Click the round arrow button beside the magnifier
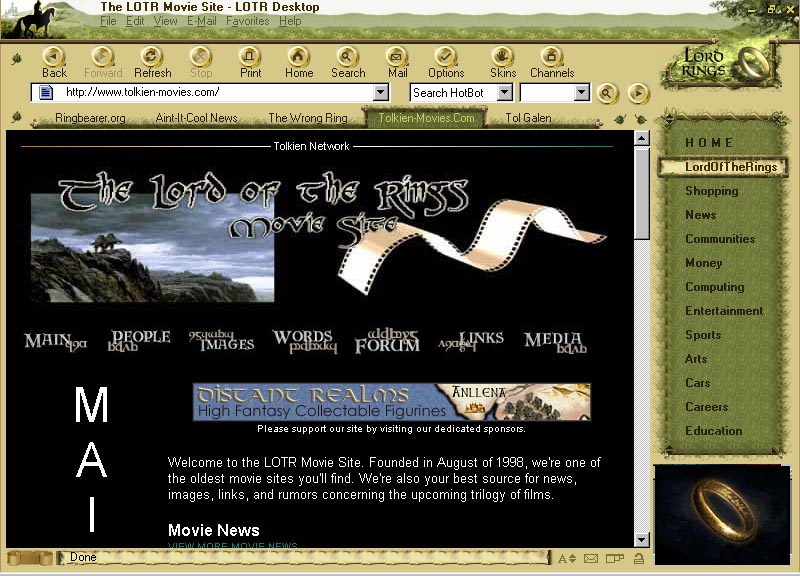This screenshot has height=576, width=800. 638,93
